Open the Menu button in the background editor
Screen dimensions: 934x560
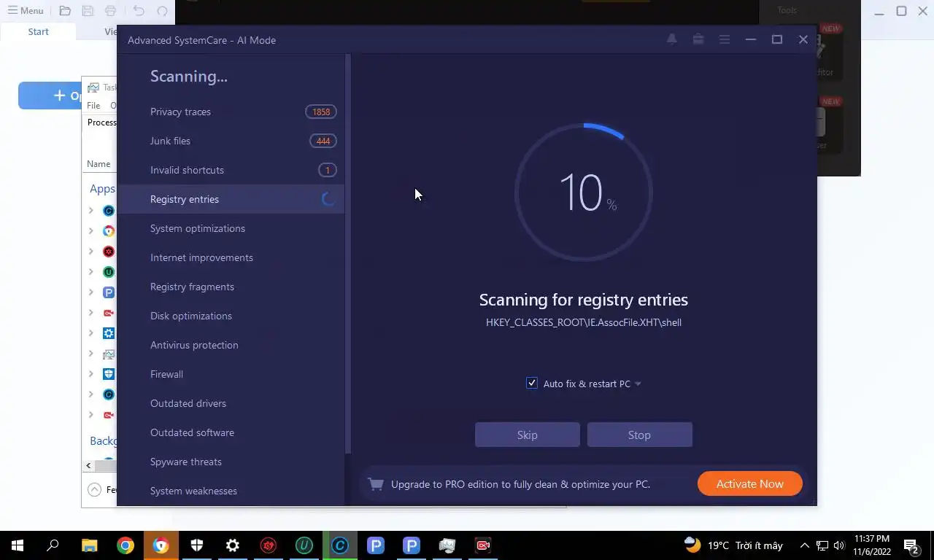(26, 11)
